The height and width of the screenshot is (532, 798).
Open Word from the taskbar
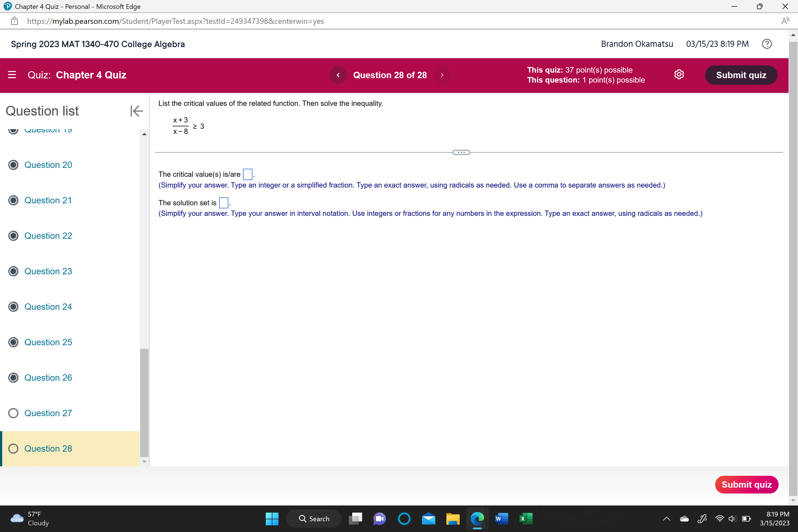501,519
